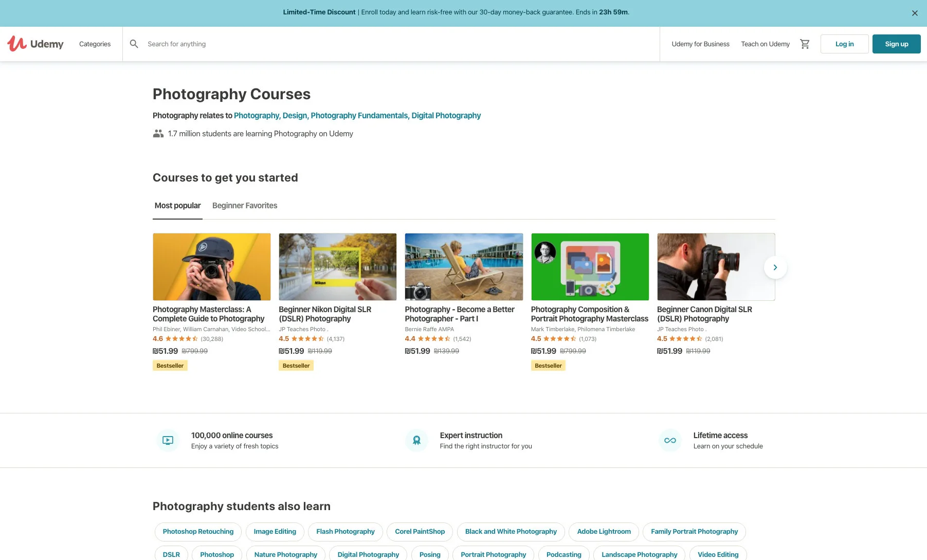Open the Design related topic link
Image resolution: width=927 pixels, height=560 pixels.
[x=296, y=116]
